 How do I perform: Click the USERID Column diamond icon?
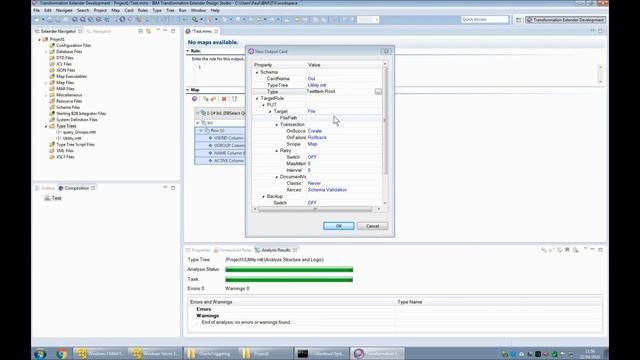pos(210,138)
